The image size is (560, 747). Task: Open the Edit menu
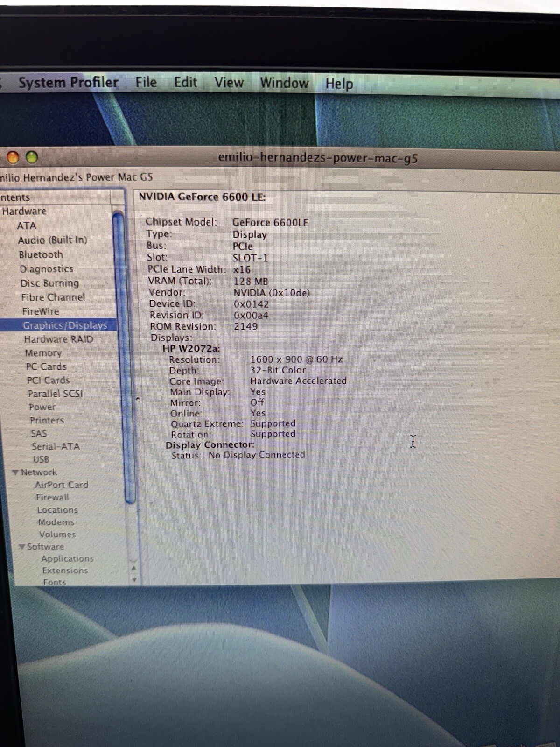click(x=186, y=83)
